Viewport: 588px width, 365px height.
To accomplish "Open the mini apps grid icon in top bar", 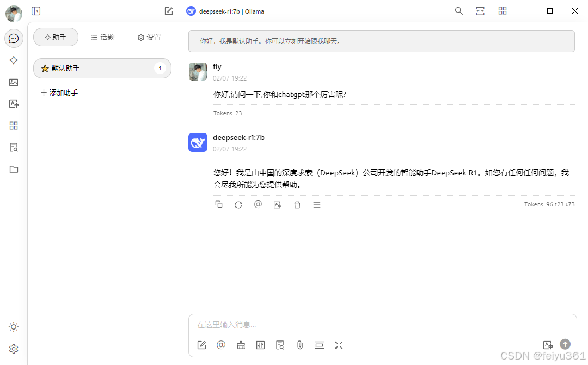I will 503,11.
